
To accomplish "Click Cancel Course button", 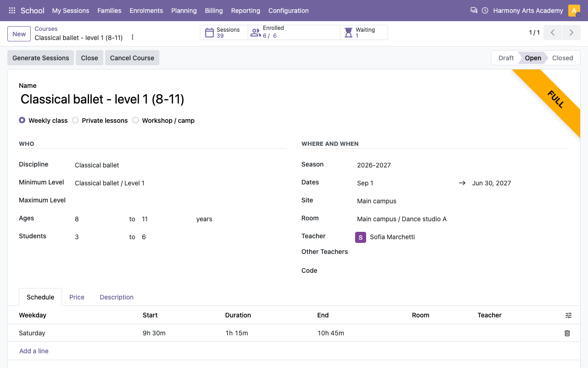I will click(132, 58).
